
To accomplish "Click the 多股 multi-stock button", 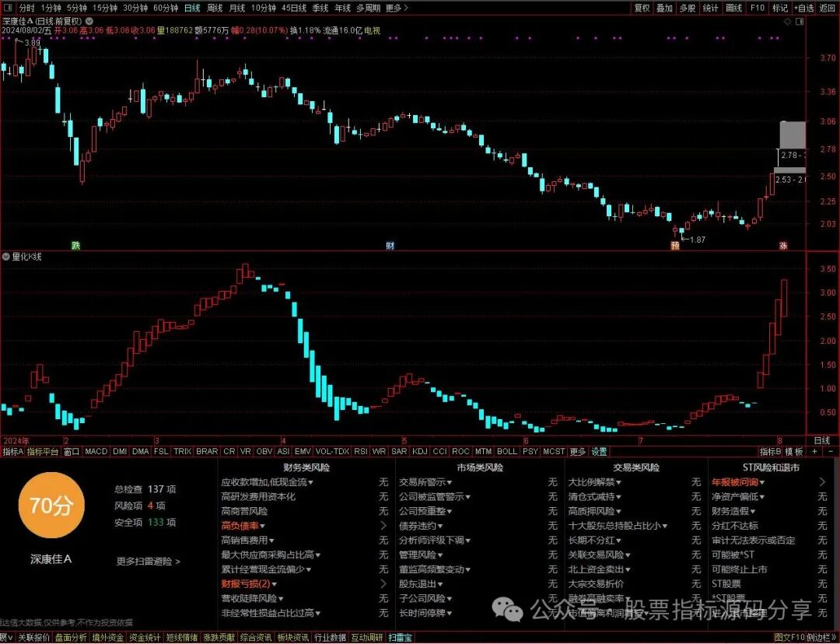I will pos(688,8).
